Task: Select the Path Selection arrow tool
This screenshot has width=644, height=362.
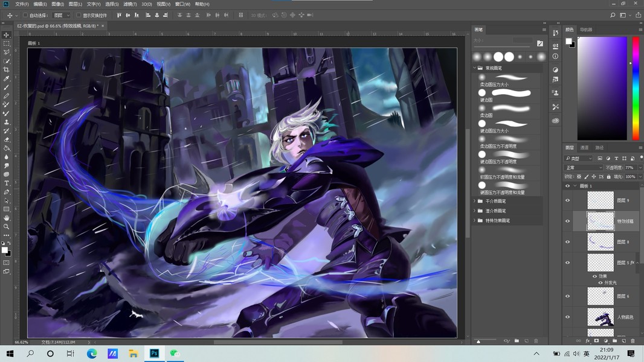Action: pos(6,200)
